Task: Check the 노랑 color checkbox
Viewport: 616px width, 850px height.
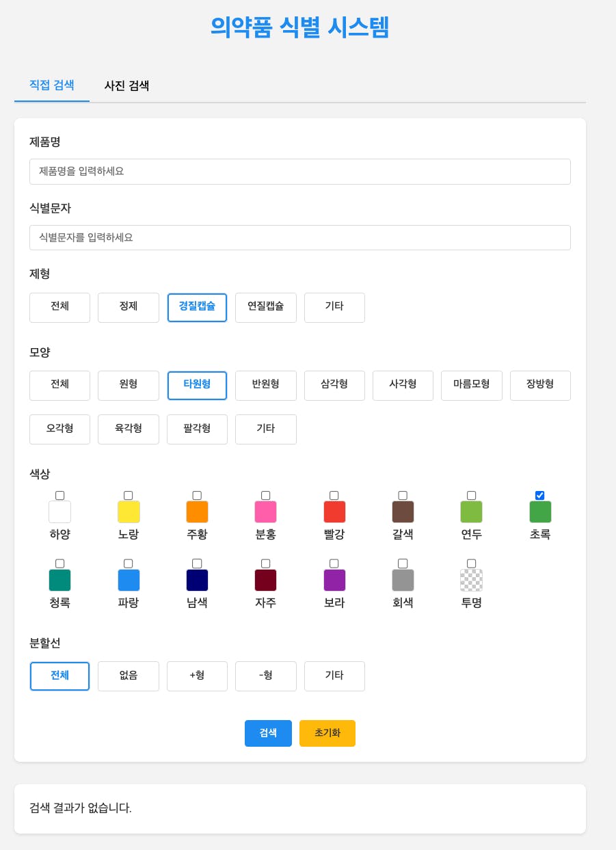Action: tap(129, 495)
